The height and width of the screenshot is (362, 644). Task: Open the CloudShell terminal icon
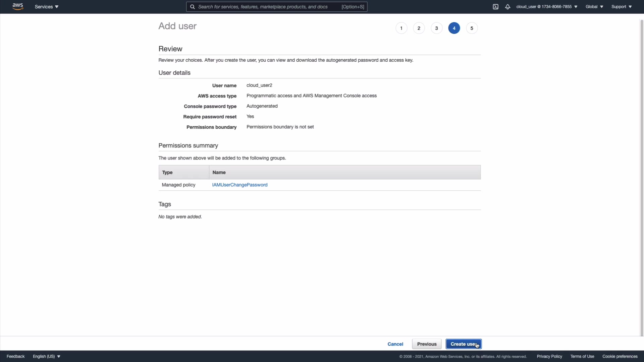(495, 7)
